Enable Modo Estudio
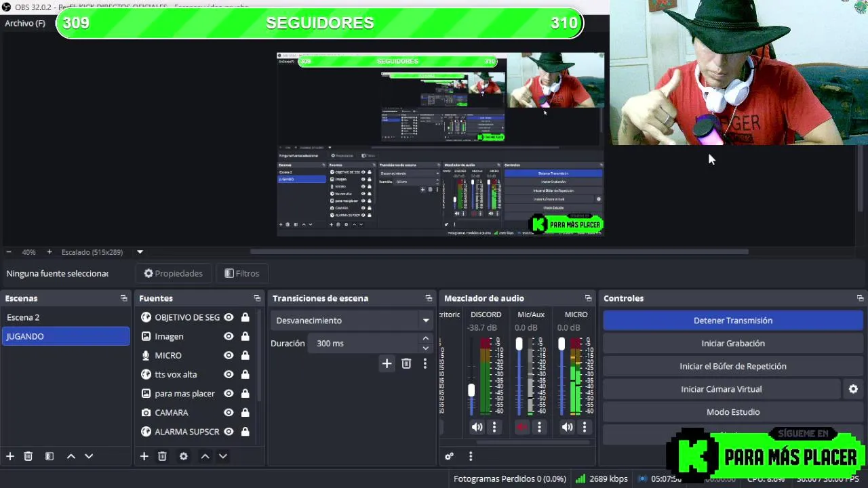The image size is (868, 488). point(733,412)
